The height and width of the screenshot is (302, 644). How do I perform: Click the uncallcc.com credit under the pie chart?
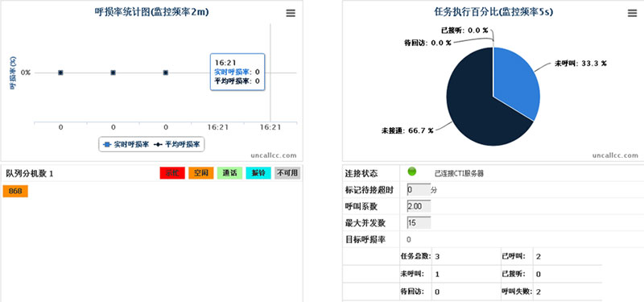pos(615,155)
